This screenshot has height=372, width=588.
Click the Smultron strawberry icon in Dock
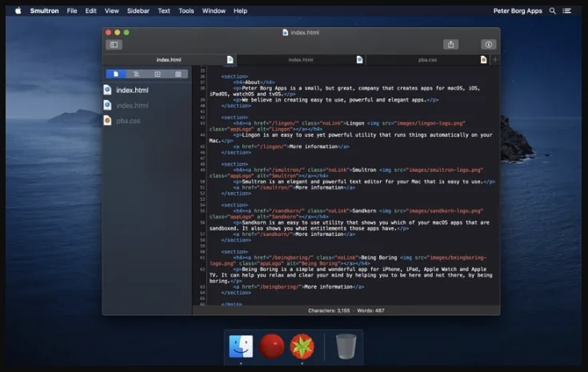click(x=302, y=346)
